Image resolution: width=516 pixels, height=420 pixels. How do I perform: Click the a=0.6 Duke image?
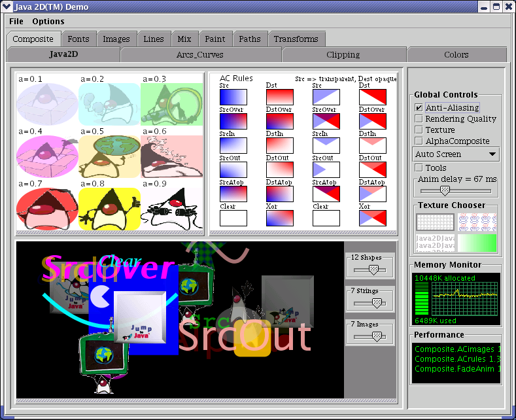point(172,156)
